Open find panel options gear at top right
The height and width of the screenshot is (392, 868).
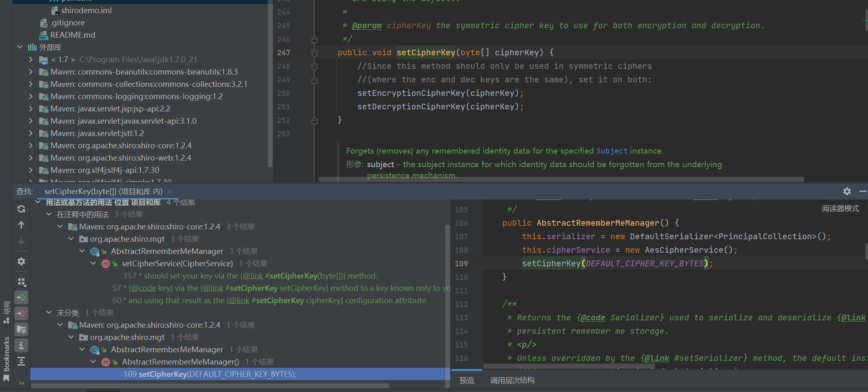click(x=847, y=191)
